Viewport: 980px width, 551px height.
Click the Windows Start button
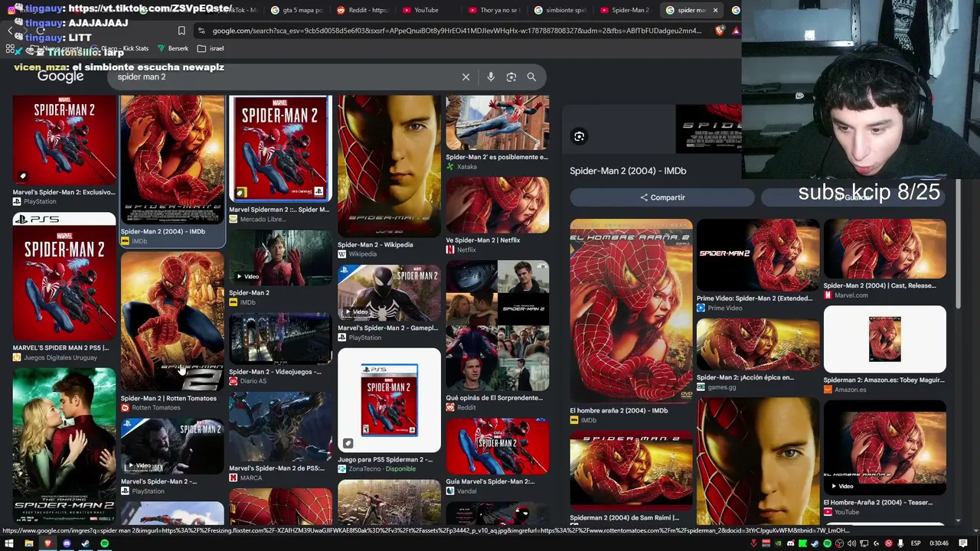[9, 543]
